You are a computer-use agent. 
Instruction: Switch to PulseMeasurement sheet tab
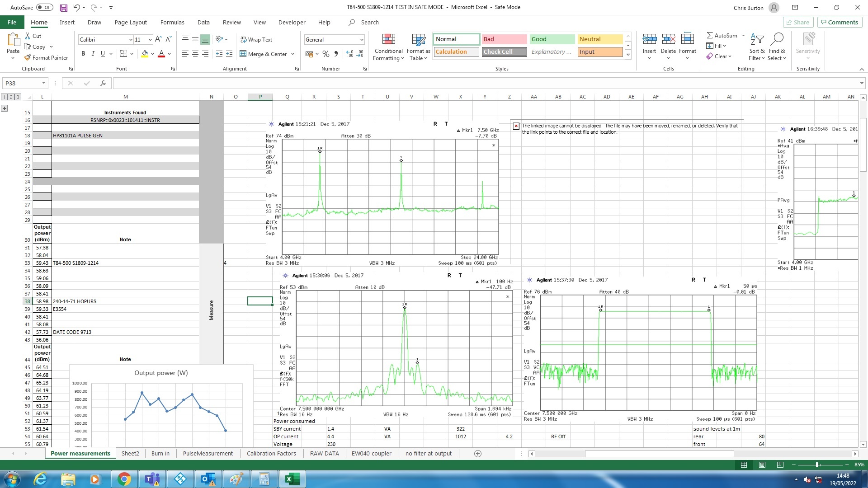[x=208, y=454]
